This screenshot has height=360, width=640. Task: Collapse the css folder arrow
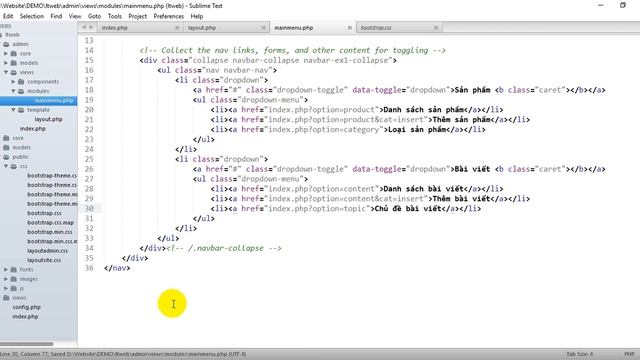click(6, 166)
